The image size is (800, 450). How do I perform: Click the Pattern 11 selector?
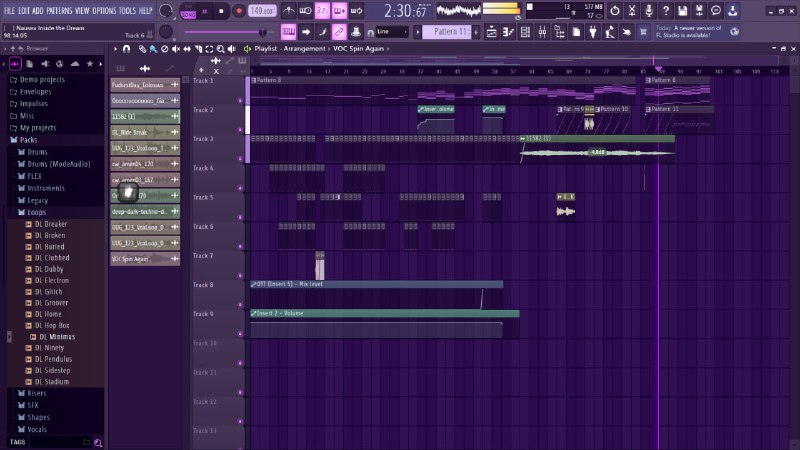(x=449, y=32)
